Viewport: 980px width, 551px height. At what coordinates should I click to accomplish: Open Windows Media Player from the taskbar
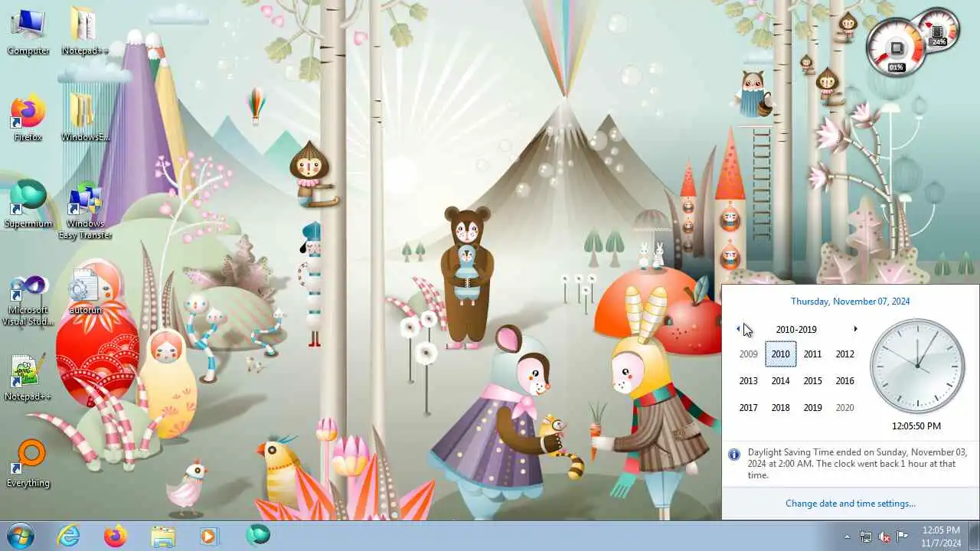click(210, 536)
